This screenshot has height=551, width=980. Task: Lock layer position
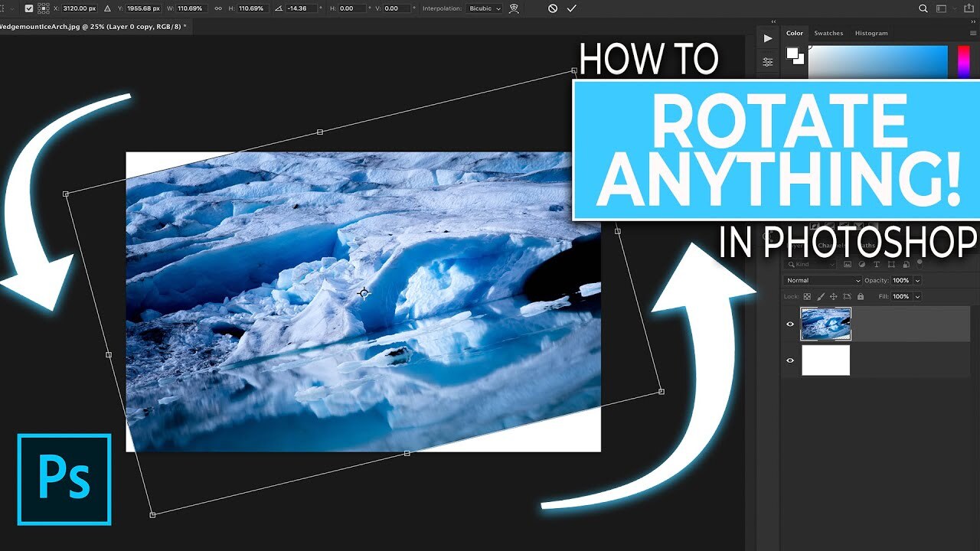(834, 296)
